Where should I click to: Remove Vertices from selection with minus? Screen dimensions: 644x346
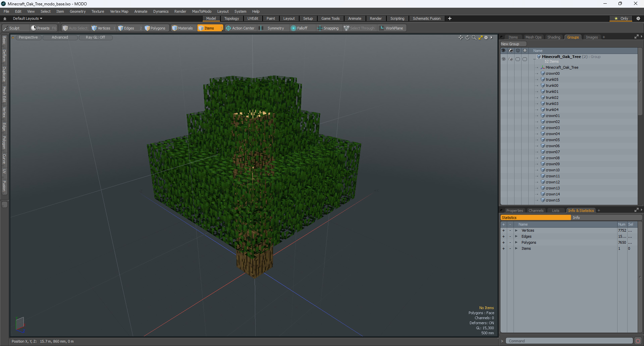(x=510, y=230)
